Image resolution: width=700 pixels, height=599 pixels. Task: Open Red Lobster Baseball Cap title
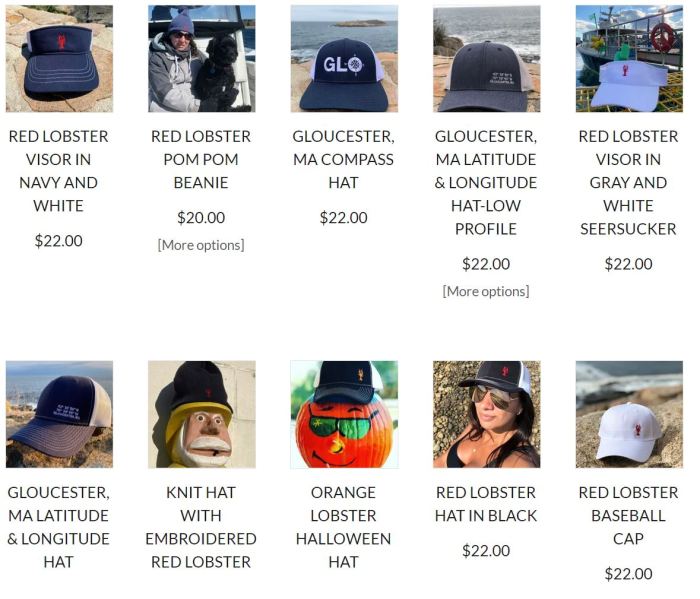[628, 516]
